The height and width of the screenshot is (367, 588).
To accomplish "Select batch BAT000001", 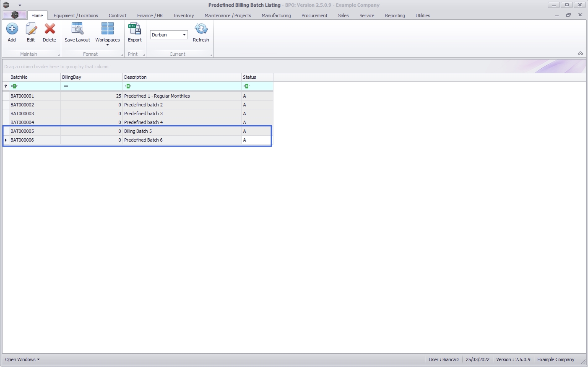I will 22,96.
